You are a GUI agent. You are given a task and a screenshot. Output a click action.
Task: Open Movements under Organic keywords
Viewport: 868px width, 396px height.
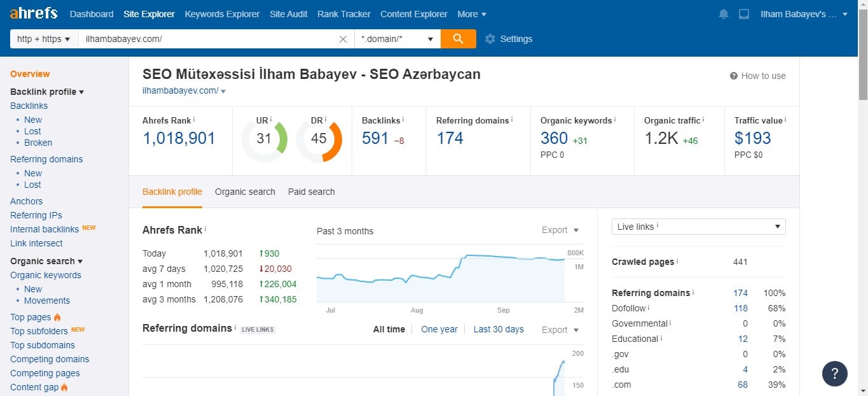click(x=47, y=301)
